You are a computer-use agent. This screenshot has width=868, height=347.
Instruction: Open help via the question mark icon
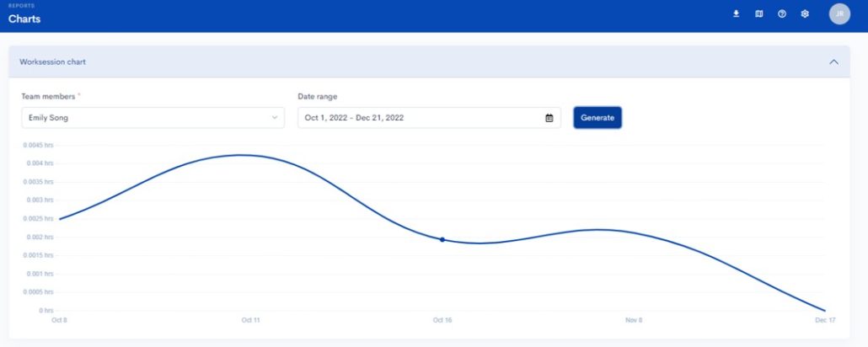coord(782,13)
